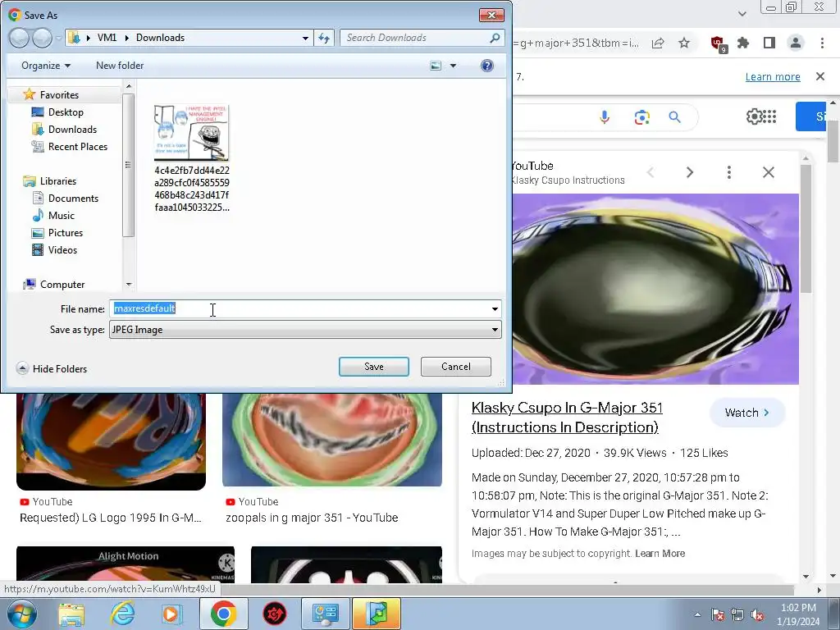Open Klasky Csupo In G-Major 351 link
The image size is (840, 630).
coord(567,418)
